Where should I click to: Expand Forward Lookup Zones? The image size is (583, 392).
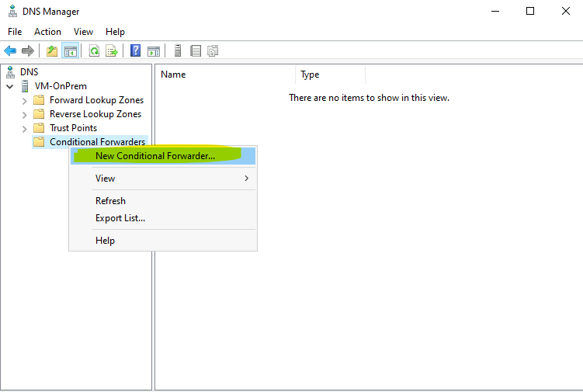coord(25,101)
